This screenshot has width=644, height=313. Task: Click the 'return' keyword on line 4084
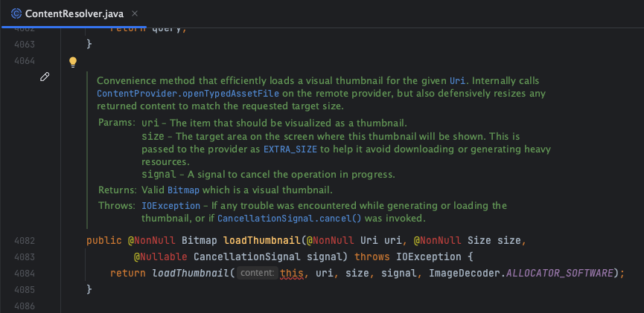click(128, 273)
